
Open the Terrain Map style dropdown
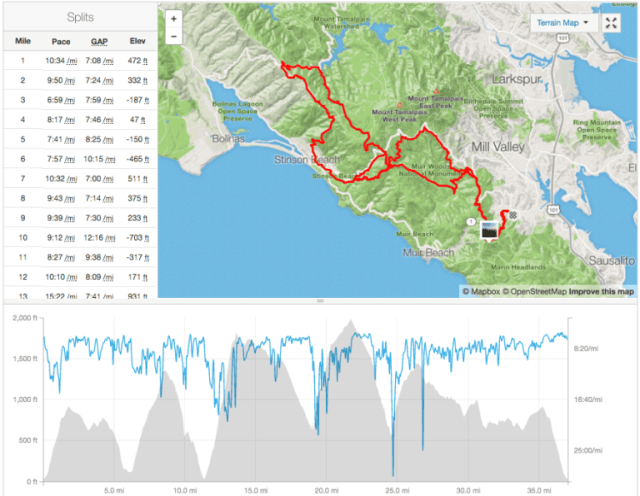pyautogui.click(x=560, y=22)
